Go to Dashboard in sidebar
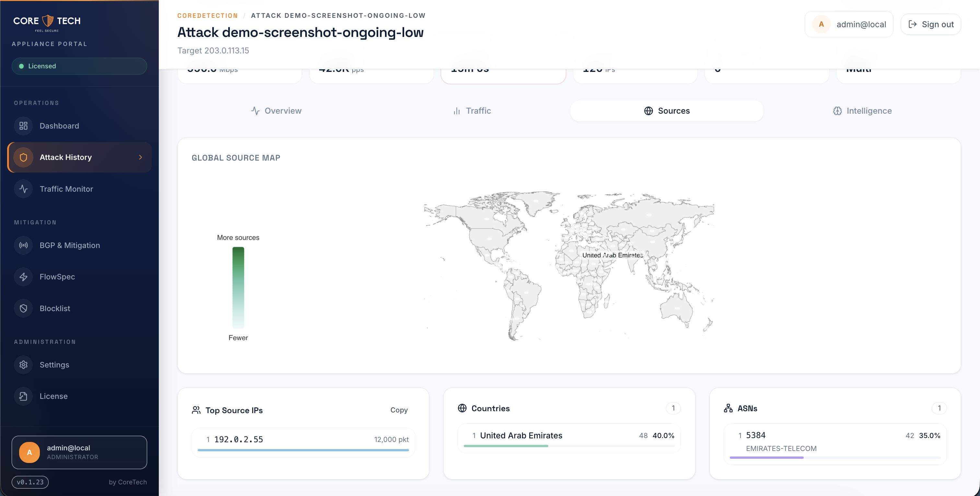The height and width of the screenshot is (496, 980). pyautogui.click(x=79, y=126)
